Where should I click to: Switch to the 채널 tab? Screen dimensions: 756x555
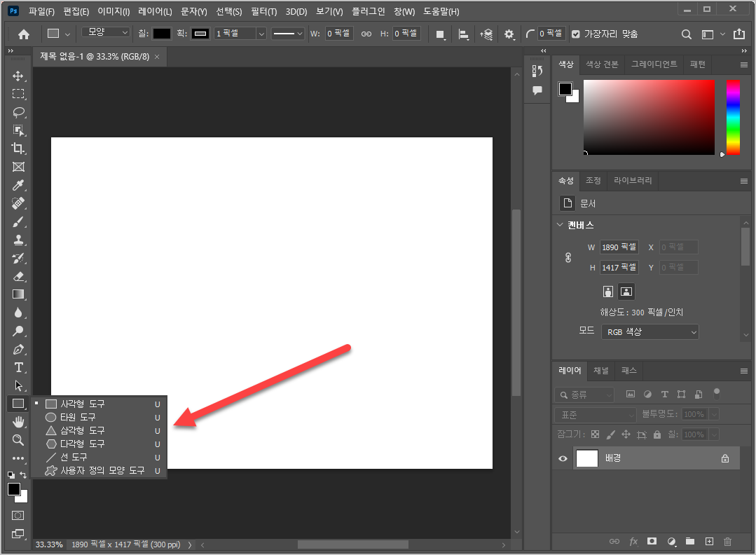click(600, 370)
